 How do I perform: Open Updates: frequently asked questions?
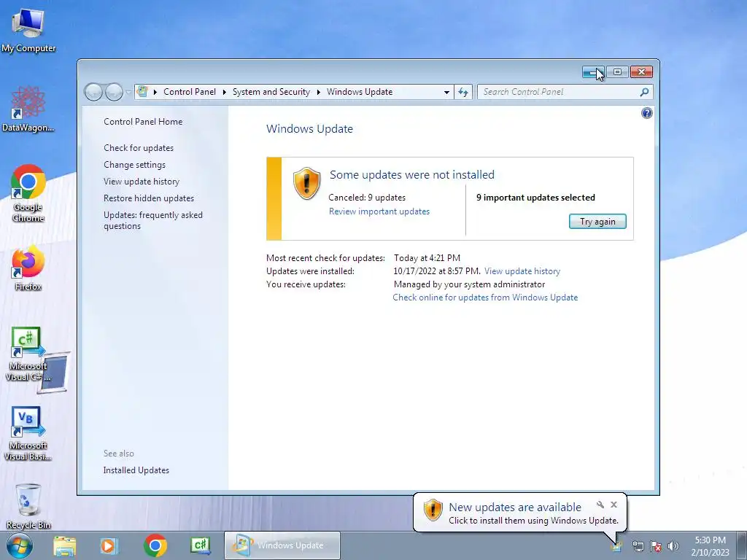click(x=153, y=220)
